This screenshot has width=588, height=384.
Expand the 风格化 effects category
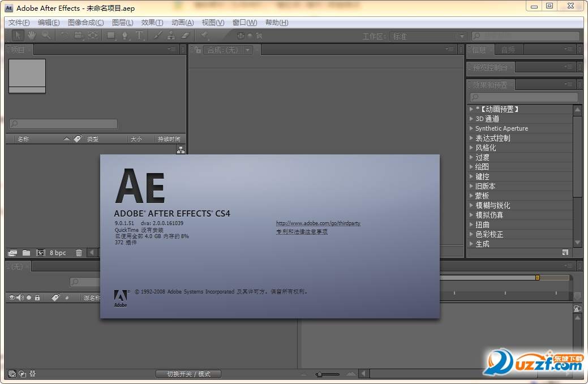pos(471,148)
